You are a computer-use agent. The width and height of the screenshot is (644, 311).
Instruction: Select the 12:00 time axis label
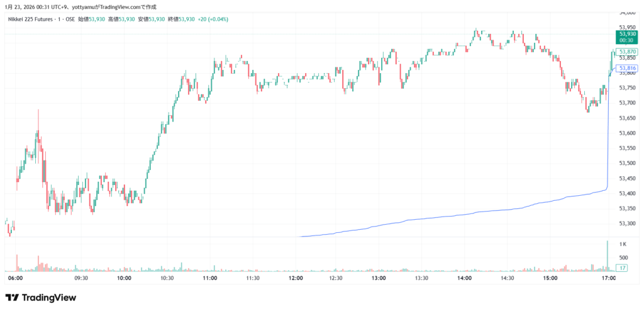point(296,278)
